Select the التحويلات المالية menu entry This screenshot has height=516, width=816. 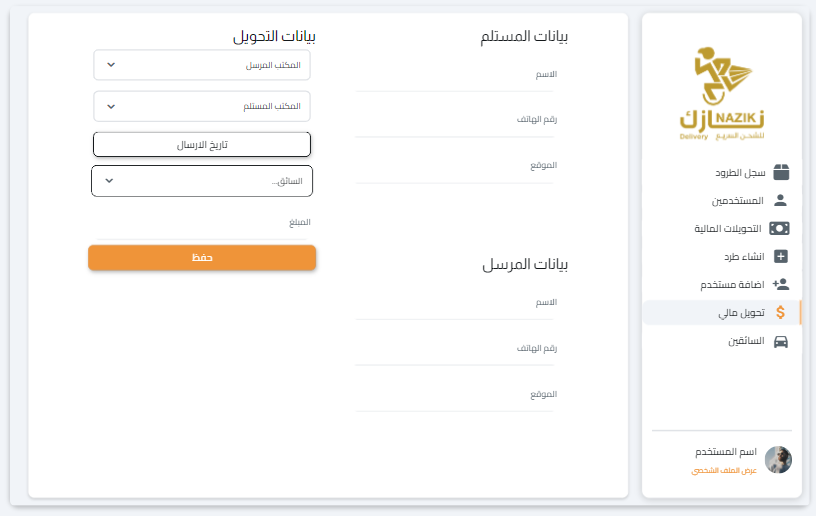tap(728, 228)
